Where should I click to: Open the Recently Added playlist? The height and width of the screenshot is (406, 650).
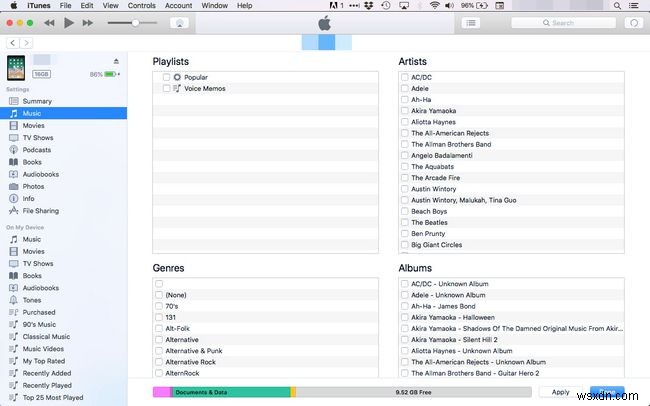point(47,373)
